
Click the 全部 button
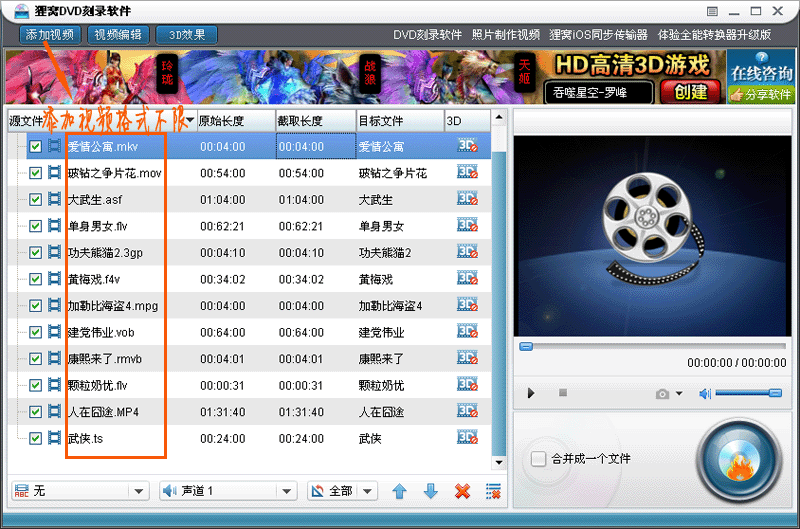(x=333, y=491)
